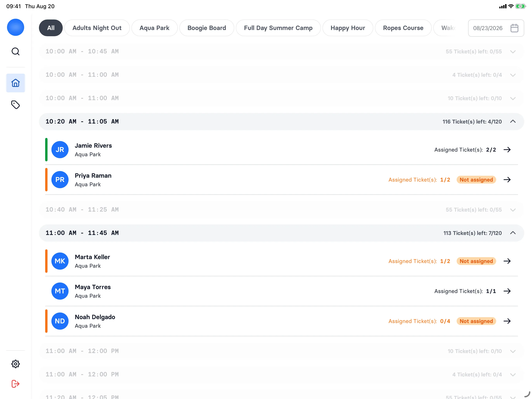Click the MK avatar for Marta Keller
The height and width of the screenshot is (399, 532).
pyautogui.click(x=60, y=261)
